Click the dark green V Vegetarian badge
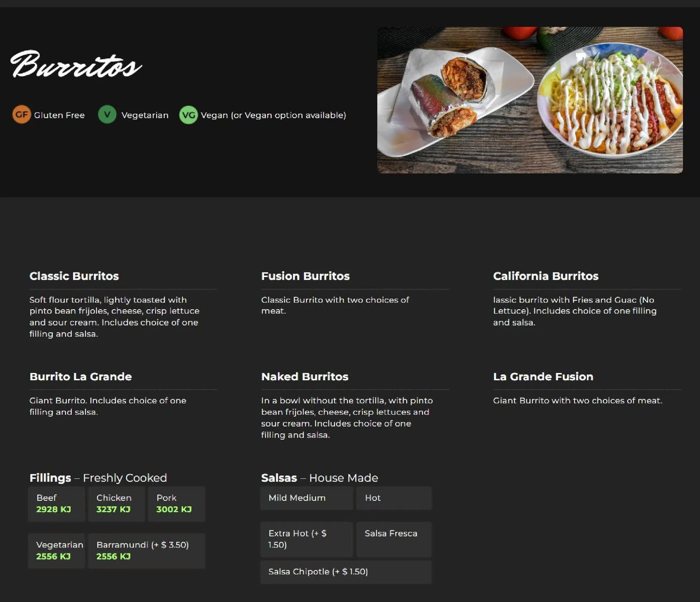The width and height of the screenshot is (700, 602). 107,114
